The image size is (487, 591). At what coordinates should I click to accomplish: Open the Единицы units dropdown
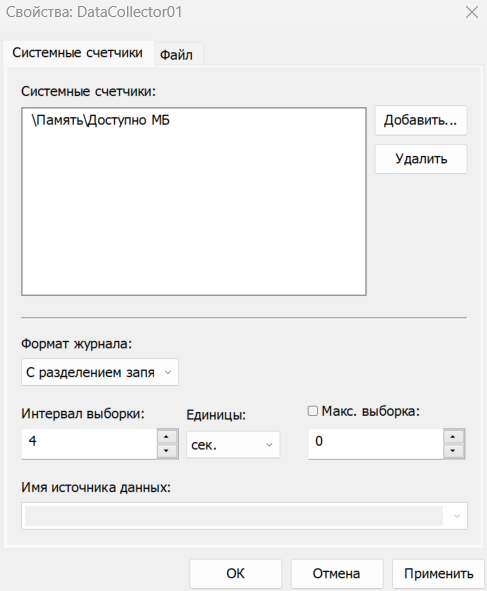pyautogui.click(x=233, y=445)
